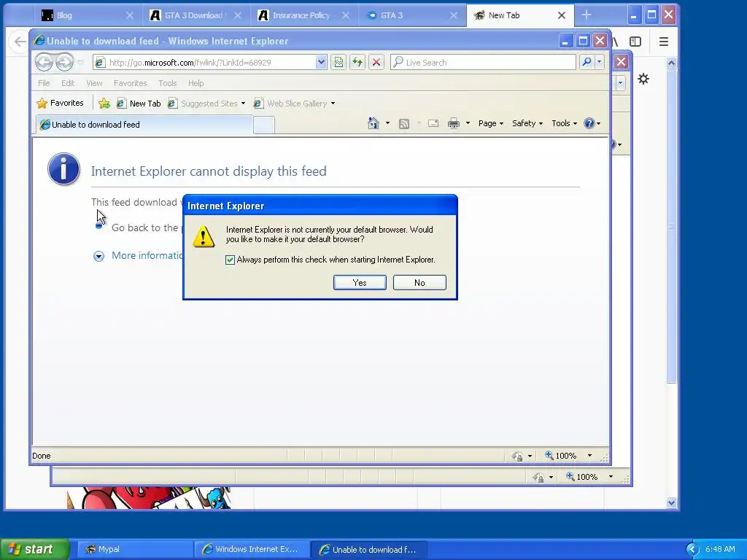The image size is (747, 560).
Task: Click the red Stop icon in IE toolbar
Action: [x=376, y=62]
